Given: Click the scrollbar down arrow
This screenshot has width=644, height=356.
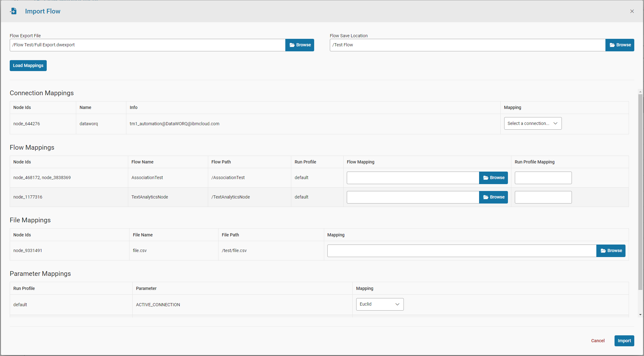Looking at the screenshot, I should pos(640,315).
